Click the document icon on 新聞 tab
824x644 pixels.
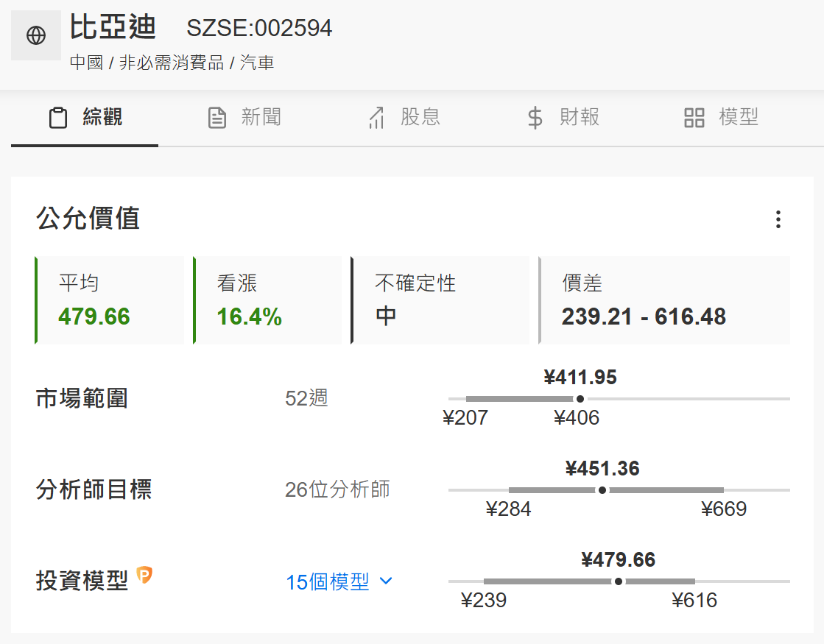pyautogui.click(x=217, y=118)
